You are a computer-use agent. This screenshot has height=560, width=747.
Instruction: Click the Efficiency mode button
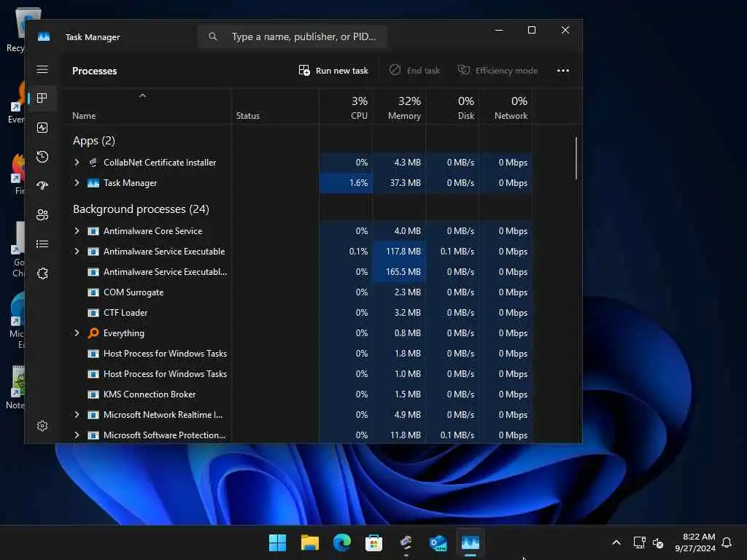[498, 71]
